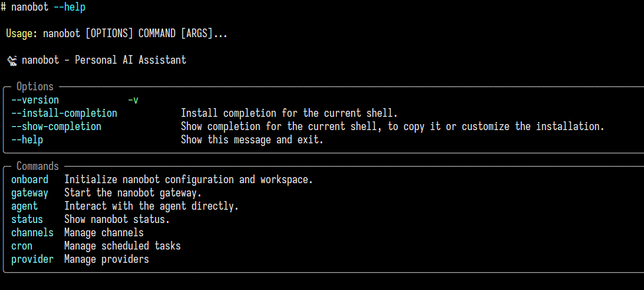The width and height of the screenshot is (644, 290).
Task: Click the channels command name
Action: click(32, 233)
